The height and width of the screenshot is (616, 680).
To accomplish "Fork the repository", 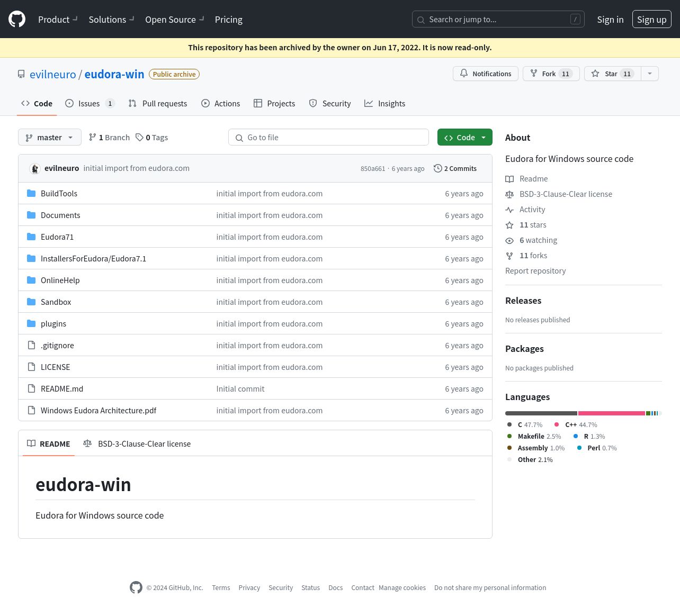I will coord(551,74).
